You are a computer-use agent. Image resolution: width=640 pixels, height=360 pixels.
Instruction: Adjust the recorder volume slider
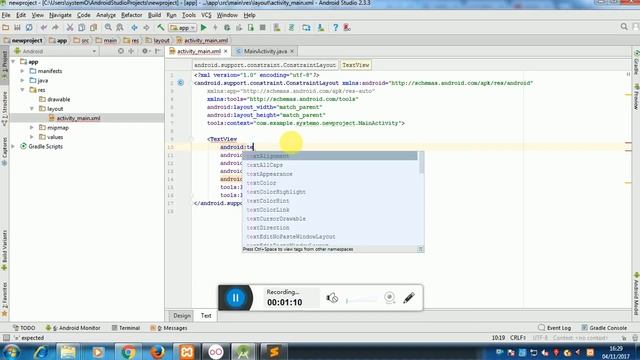(x=361, y=300)
